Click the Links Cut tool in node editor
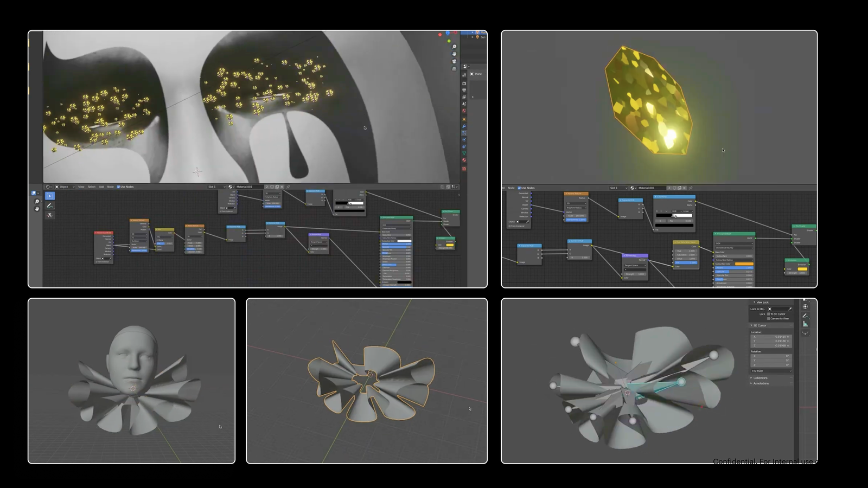Viewport: 868px width, 488px height. [49, 215]
